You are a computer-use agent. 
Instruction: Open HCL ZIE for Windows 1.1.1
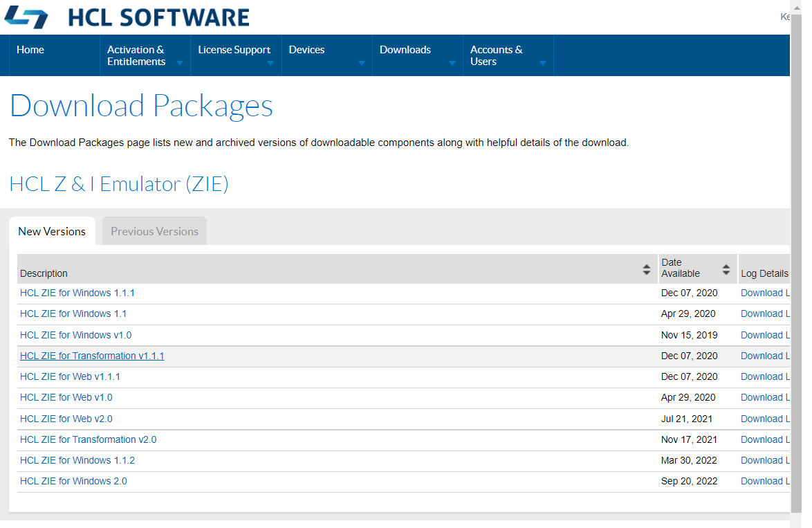77,293
